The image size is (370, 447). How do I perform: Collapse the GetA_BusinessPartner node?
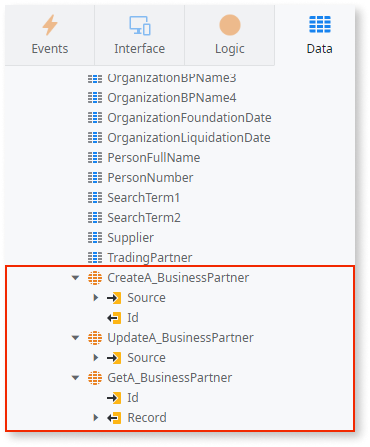(x=76, y=378)
